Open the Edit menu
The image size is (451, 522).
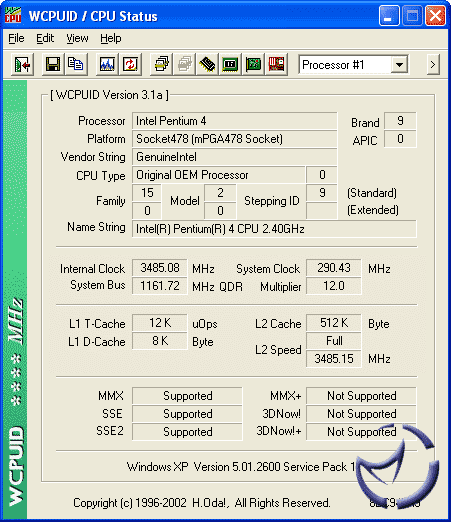(x=45, y=38)
